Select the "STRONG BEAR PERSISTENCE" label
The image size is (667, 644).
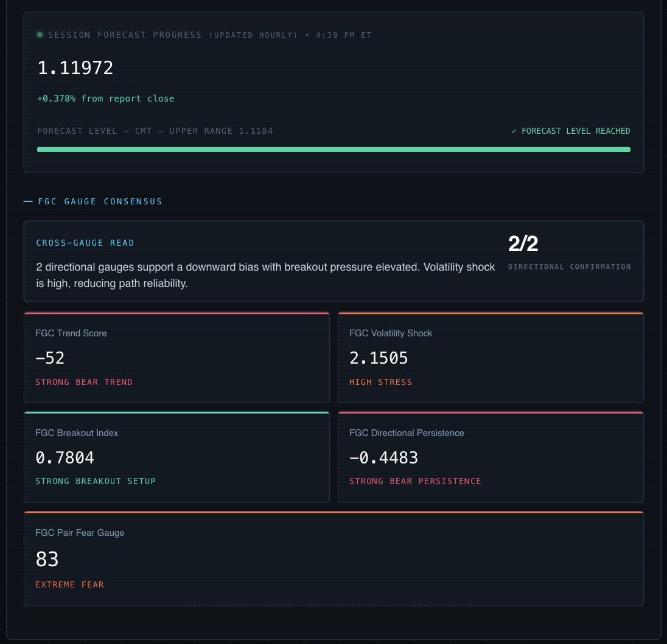pyautogui.click(x=415, y=481)
